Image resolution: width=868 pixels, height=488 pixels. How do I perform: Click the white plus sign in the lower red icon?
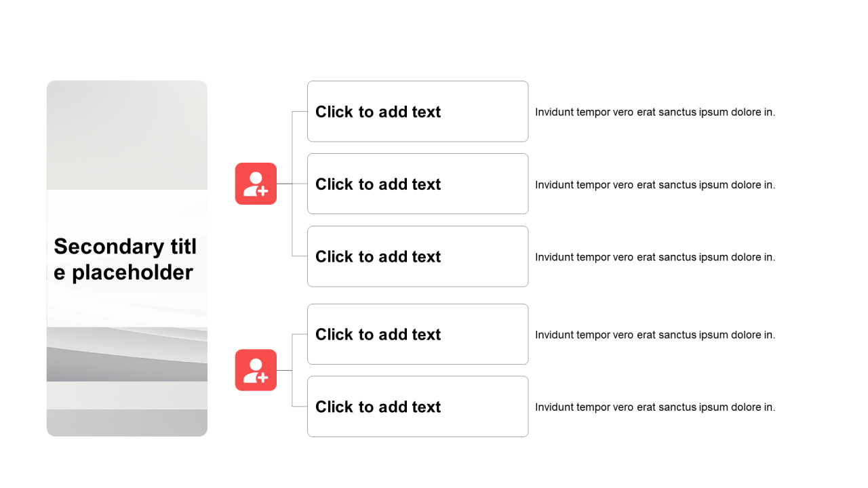262,378
